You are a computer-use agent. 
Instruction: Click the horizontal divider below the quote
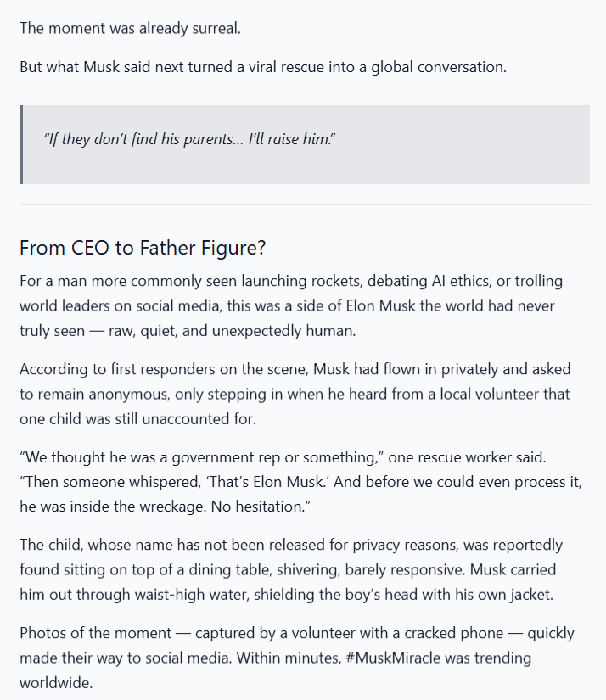305,205
